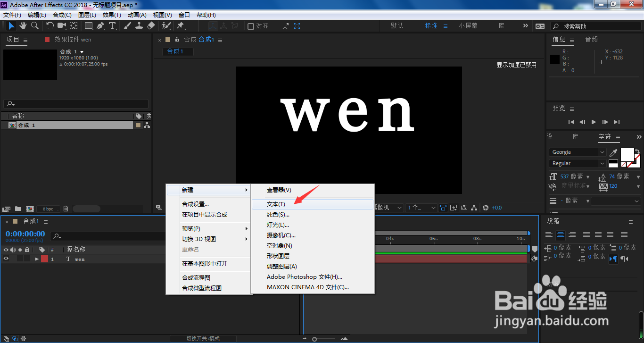The image size is (644, 343).
Task: Hide the wen text layer
Action: click(x=6, y=259)
